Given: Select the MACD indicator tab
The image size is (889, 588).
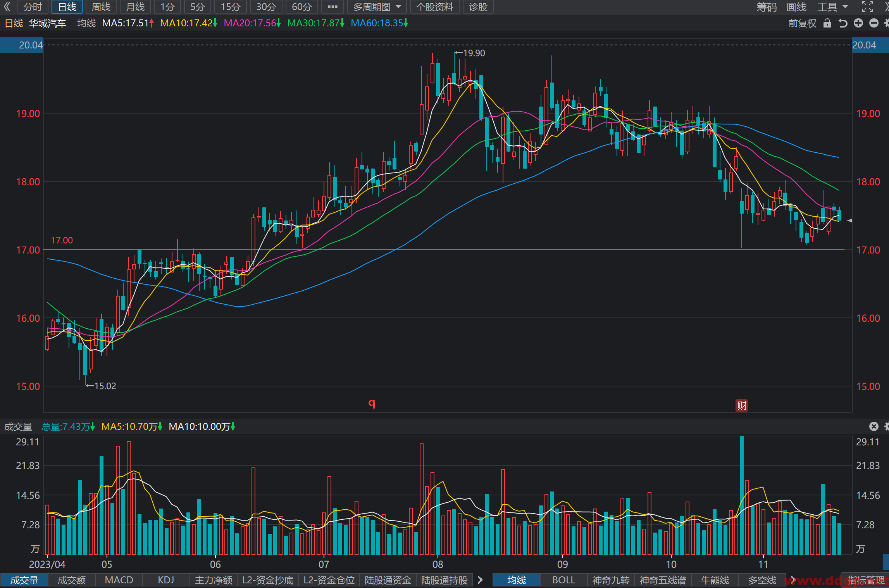Looking at the screenshot, I should click(119, 580).
